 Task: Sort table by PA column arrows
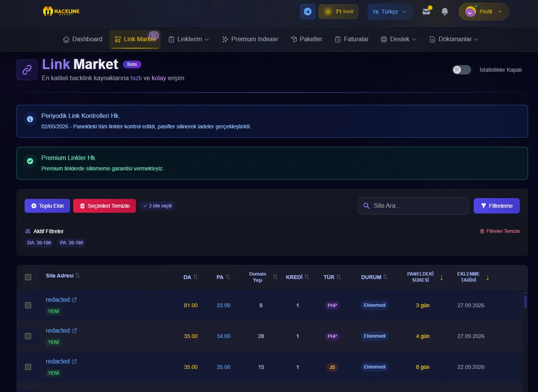click(x=228, y=277)
